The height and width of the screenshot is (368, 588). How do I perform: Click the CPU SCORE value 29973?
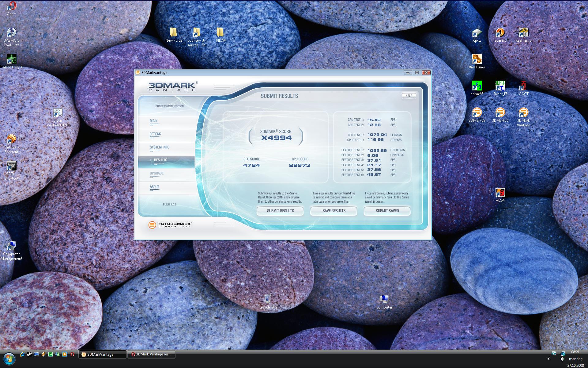[x=300, y=165]
